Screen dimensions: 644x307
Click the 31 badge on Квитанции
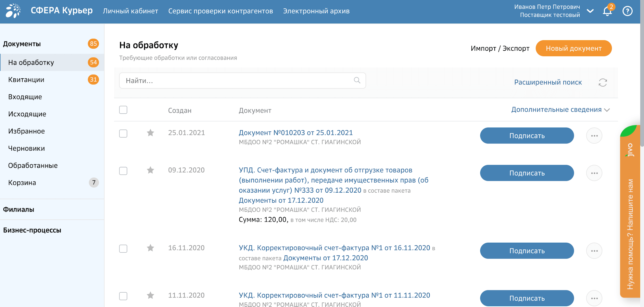point(93,80)
